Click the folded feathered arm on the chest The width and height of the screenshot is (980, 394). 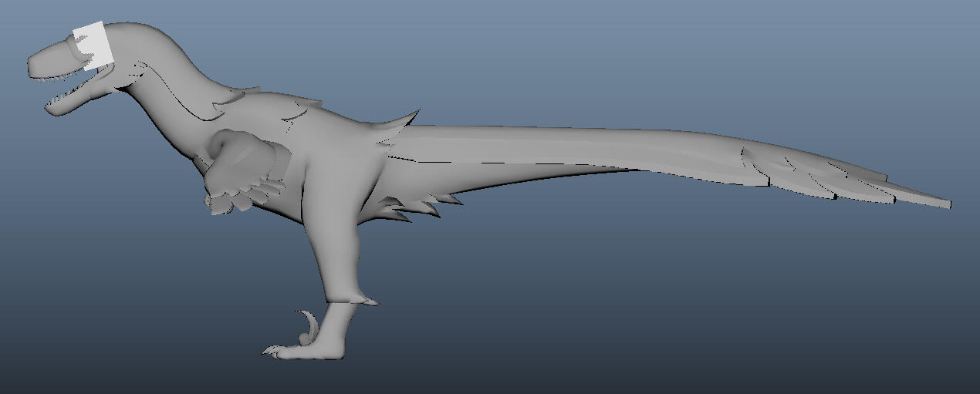point(246,170)
